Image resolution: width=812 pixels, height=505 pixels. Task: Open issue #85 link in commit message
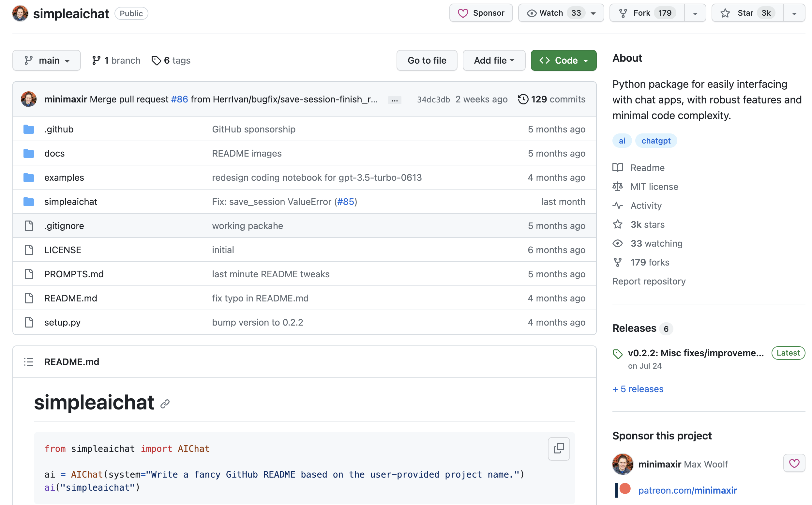click(x=346, y=202)
